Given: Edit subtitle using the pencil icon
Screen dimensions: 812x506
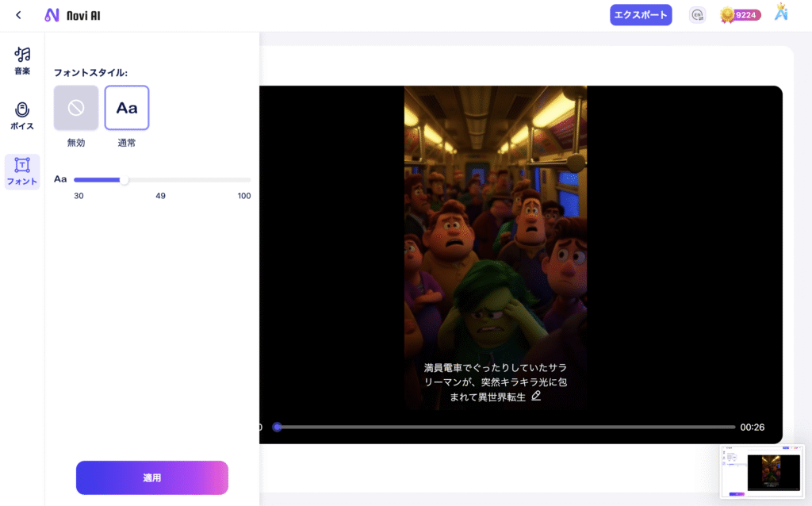Looking at the screenshot, I should click(536, 396).
